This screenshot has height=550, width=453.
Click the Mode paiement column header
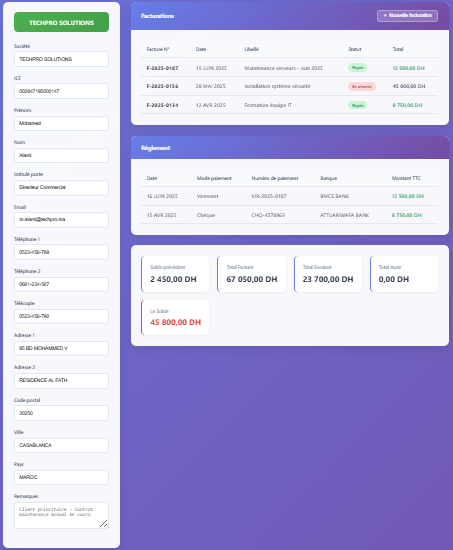pyautogui.click(x=214, y=178)
